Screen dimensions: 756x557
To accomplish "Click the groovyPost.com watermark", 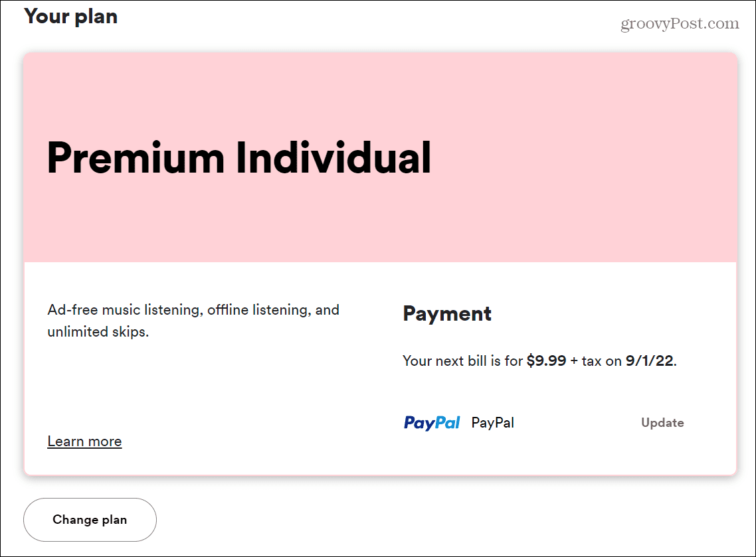I will click(x=680, y=24).
